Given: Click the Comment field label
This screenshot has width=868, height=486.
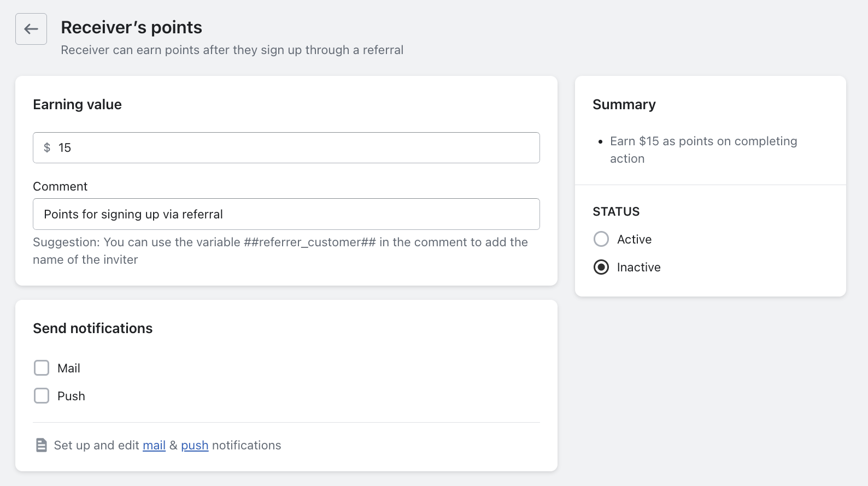Looking at the screenshot, I should pos(60,186).
